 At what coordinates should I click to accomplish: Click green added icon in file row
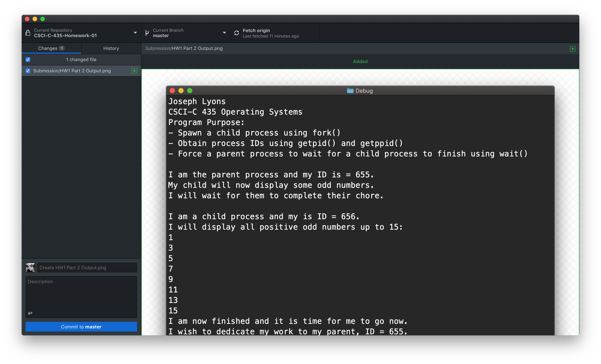134,71
